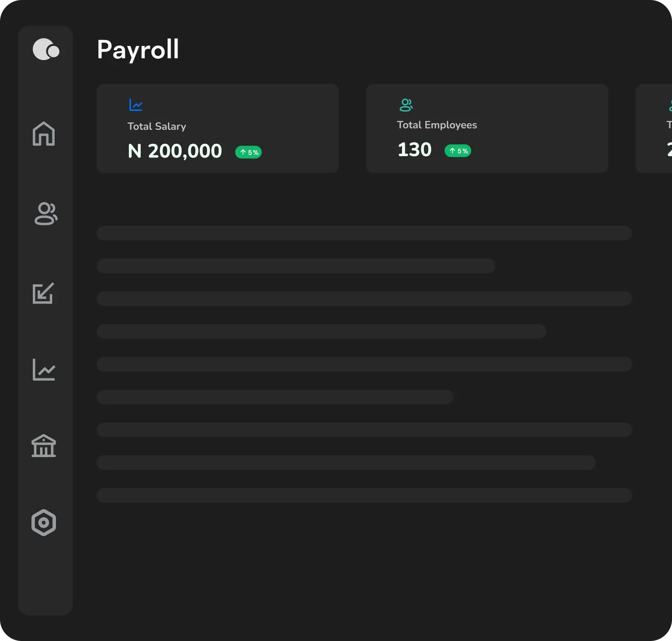Click the blue chart icon on the Total Salary card
672x641 pixels.
click(x=136, y=105)
